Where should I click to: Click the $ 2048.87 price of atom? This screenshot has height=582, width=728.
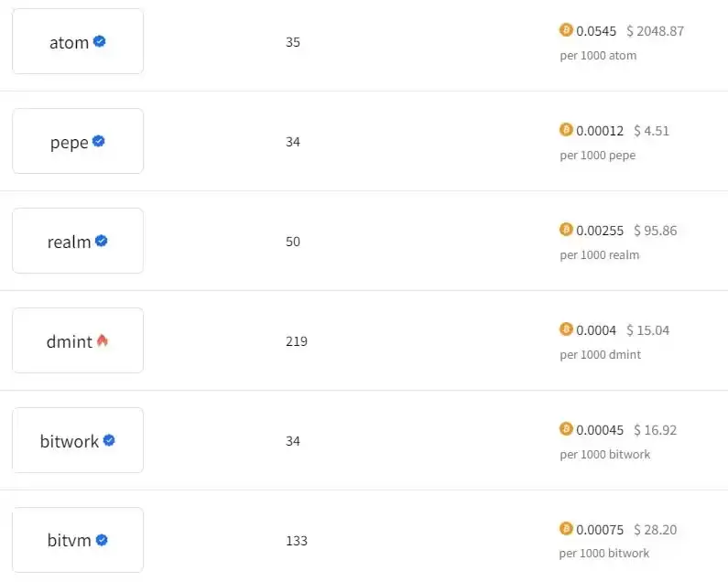pyautogui.click(x=655, y=31)
